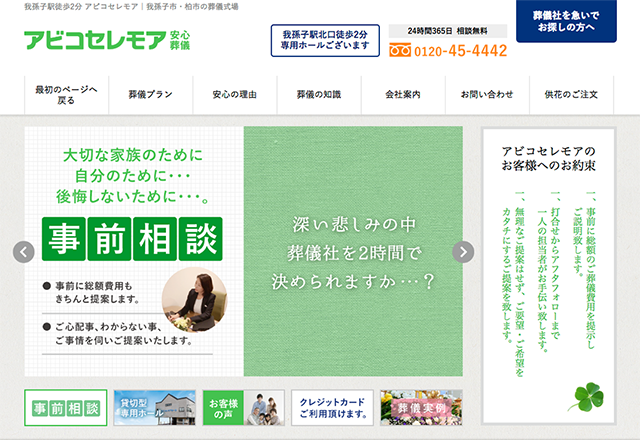This screenshot has height=440, width=640.
Task: Open the お問い合わせ menu
Action: click(x=487, y=95)
